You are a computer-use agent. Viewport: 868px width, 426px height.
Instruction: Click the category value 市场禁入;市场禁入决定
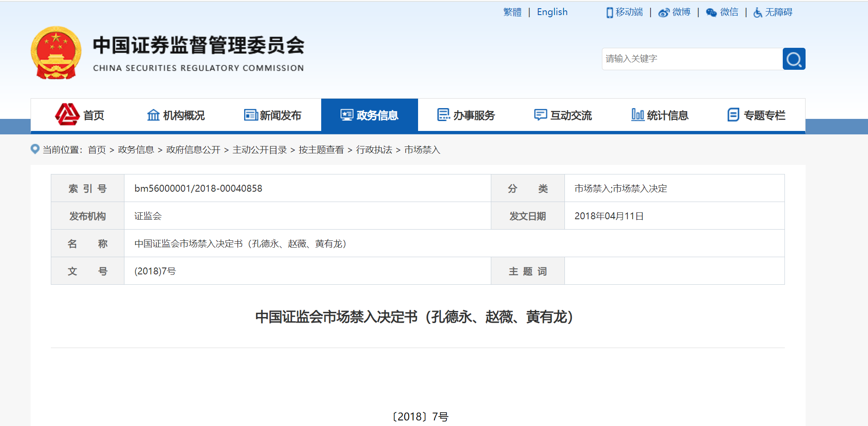[621, 188]
